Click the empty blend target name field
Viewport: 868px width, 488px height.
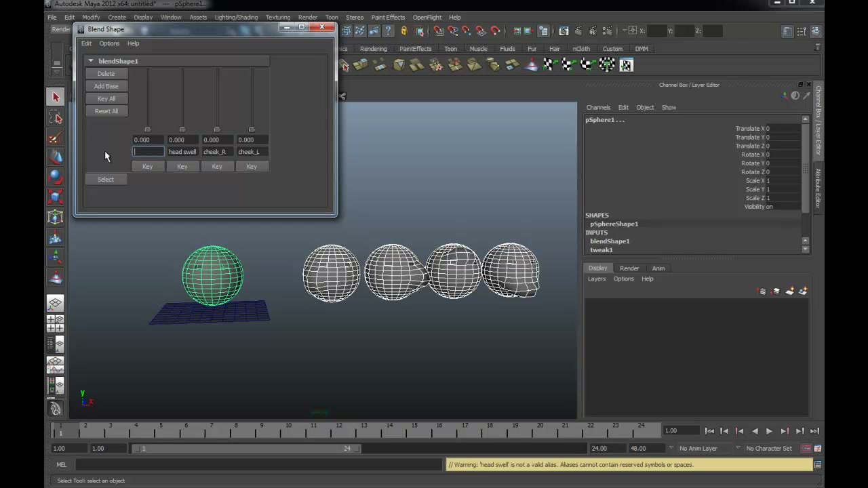pyautogui.click(x=148, y=152)
